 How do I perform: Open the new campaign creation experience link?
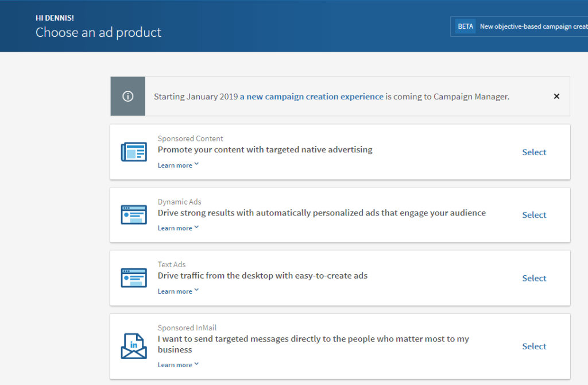pyautogui.click(x=312, y=97)
